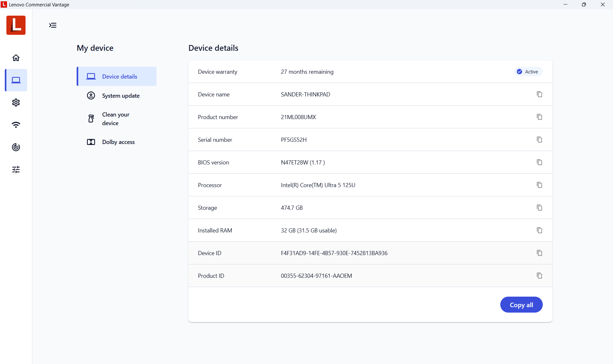Collapse the navigation menu panel

[53, 25]
